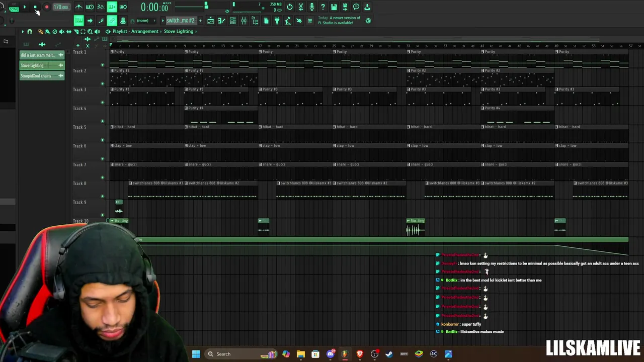Select the playlist slip tool
The width and height of the screenshot is (644, 362).
coord(69,32)
